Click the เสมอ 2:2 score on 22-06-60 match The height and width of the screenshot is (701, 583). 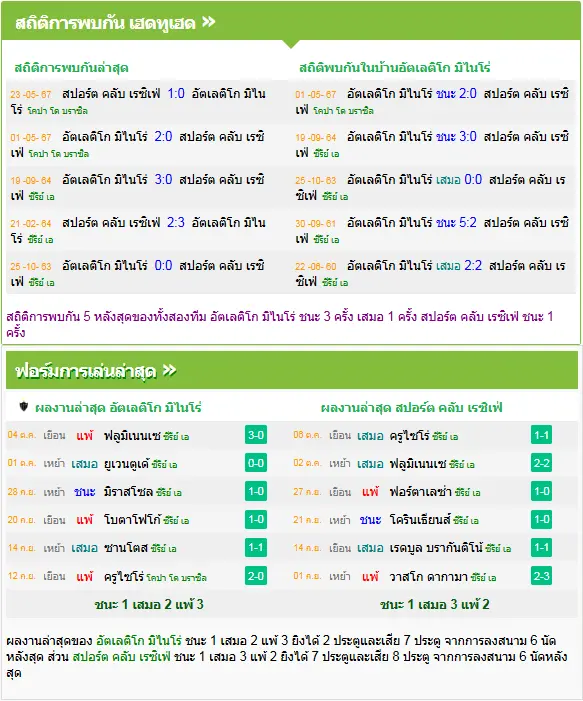point(459,266)
